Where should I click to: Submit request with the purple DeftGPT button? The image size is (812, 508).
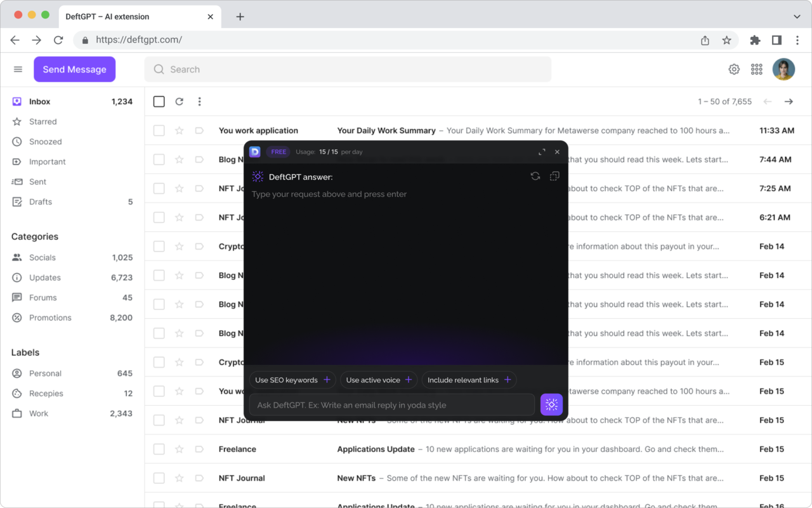[551, 404]
